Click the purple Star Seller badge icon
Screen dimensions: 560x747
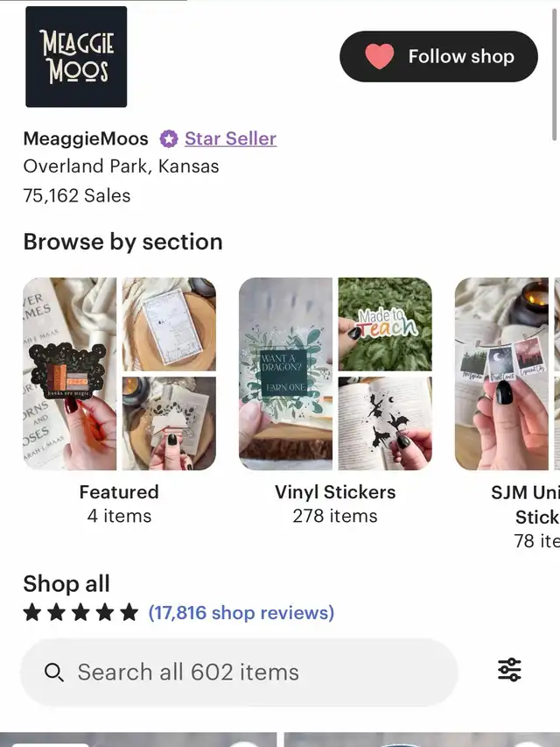pos(169,138)
